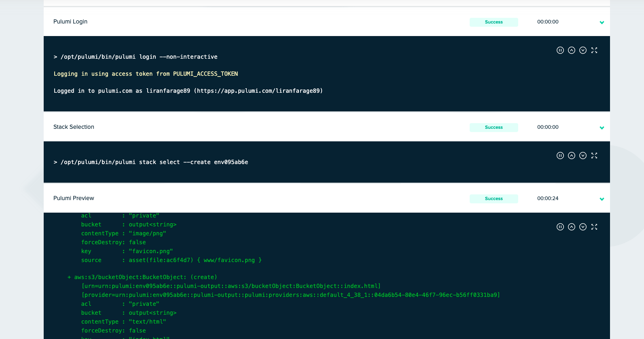Click the contentType "text/html" line
The height and width of the screenshot is (339, 644).
[123, 322]
